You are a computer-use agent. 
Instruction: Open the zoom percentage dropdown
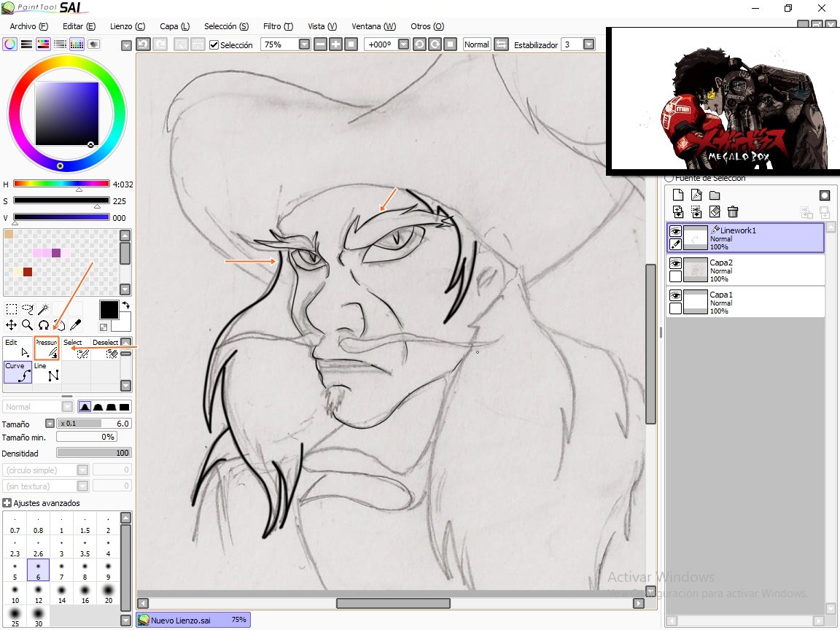[x=304, y=44]
